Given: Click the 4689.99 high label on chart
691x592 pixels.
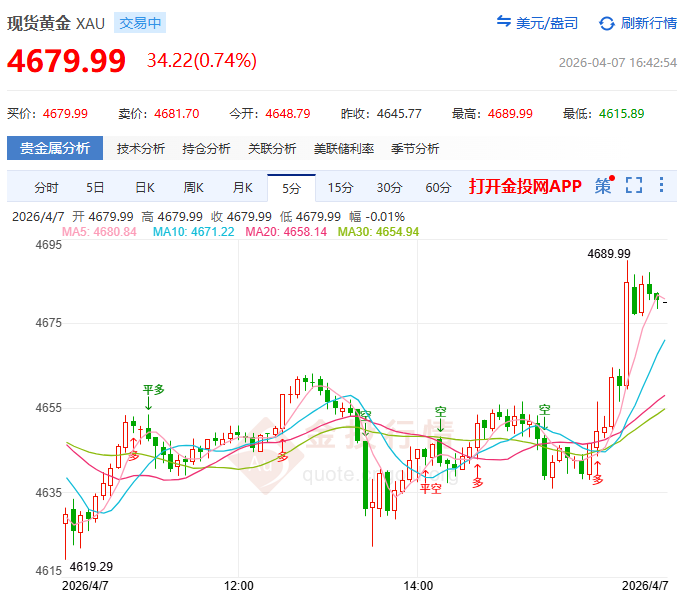Looking at the screenshot, I should pos(609,254).
